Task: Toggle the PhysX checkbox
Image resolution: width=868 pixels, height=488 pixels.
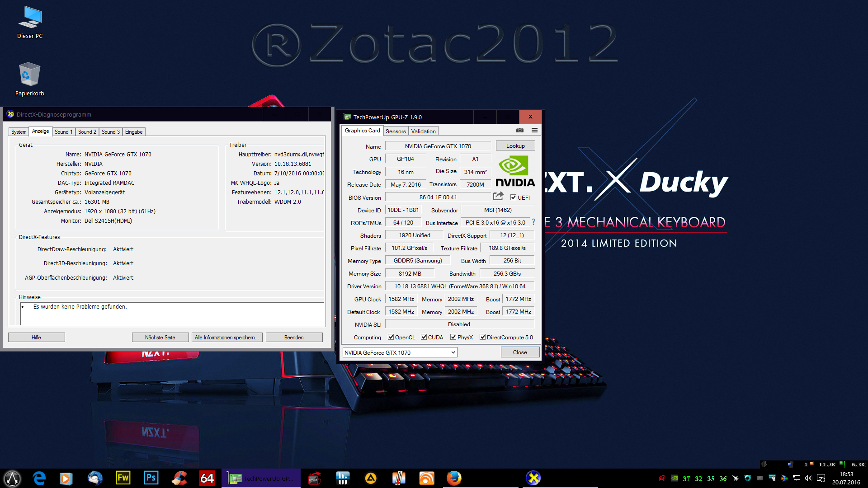Action: coord(453,337)
